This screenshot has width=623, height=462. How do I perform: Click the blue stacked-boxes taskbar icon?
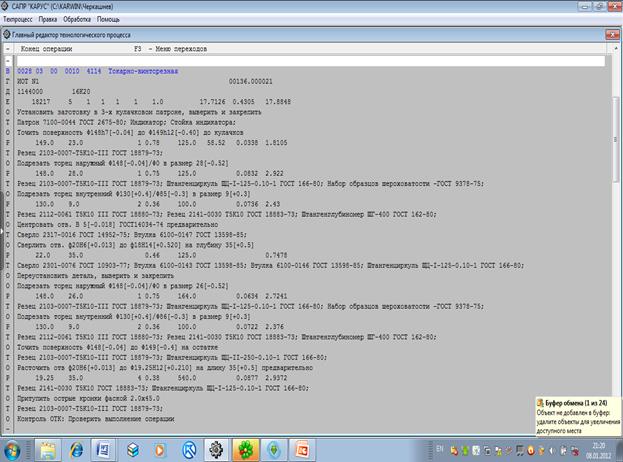133,450
